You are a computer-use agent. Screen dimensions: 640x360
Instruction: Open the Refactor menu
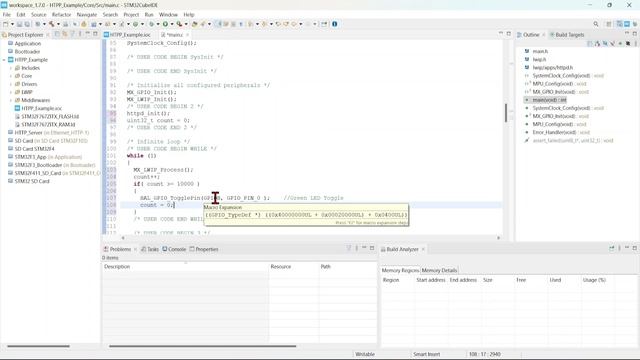pyautogui.click(x=61, y=15)
